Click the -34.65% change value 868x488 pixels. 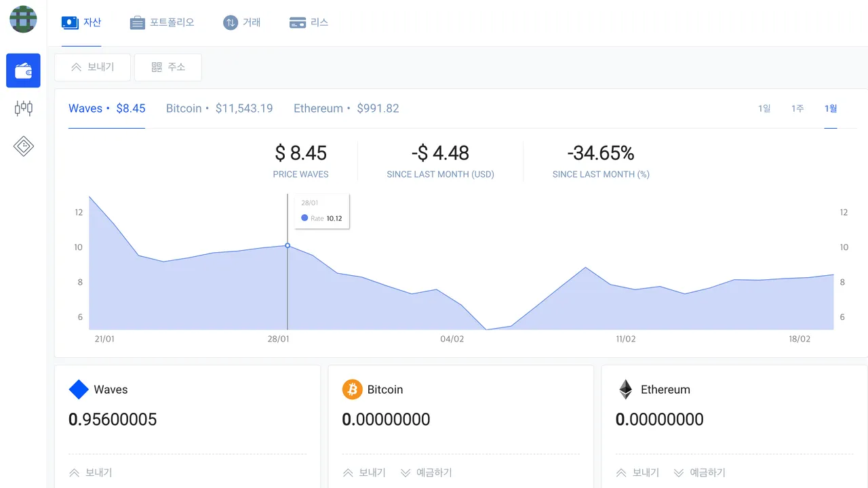(x=601, y=153)
